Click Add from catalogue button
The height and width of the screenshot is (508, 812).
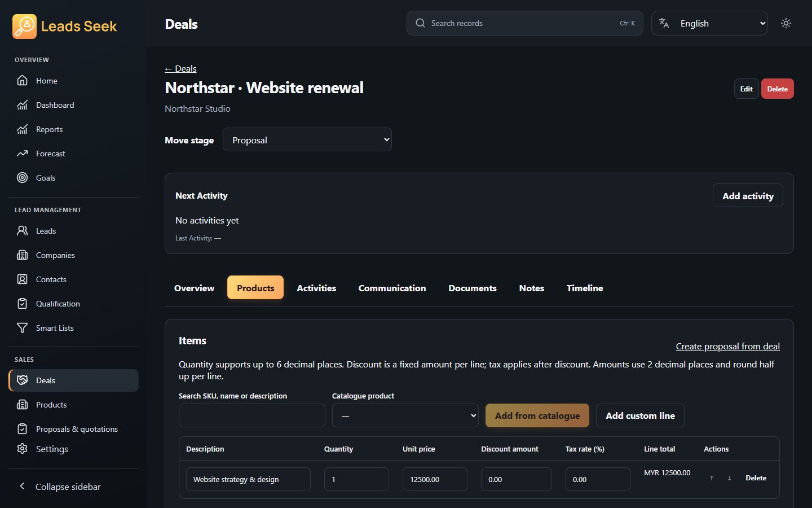537,415
